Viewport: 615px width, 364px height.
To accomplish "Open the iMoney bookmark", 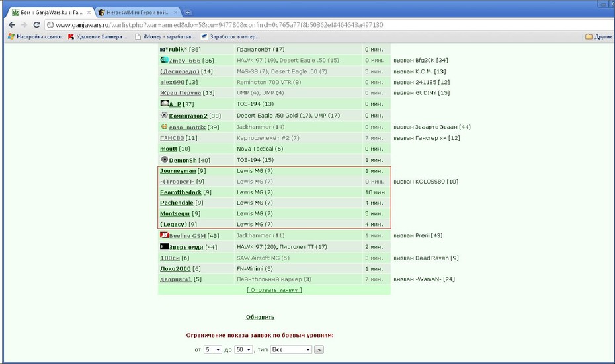I will pyautogui.click(x=165, y=36).
